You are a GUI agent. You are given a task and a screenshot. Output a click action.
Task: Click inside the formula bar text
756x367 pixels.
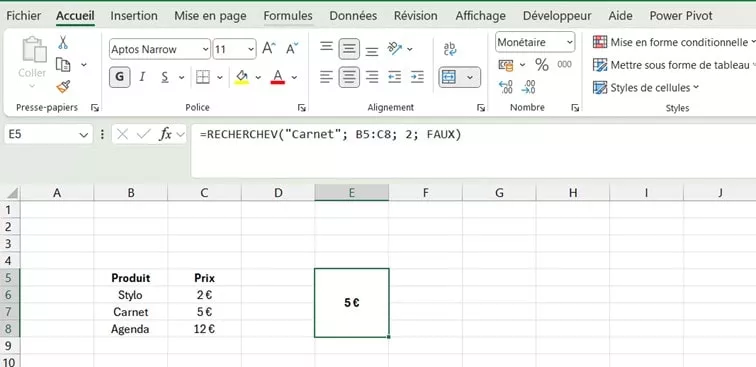pyautogui.click(x=330, y=135)
